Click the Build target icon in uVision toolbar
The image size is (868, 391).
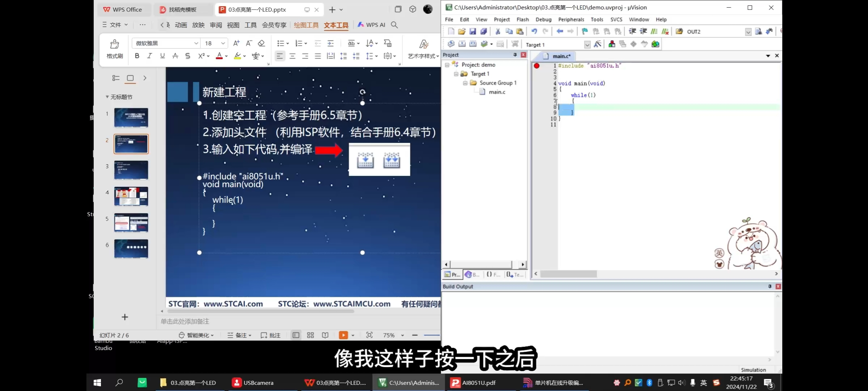point(462,44)
